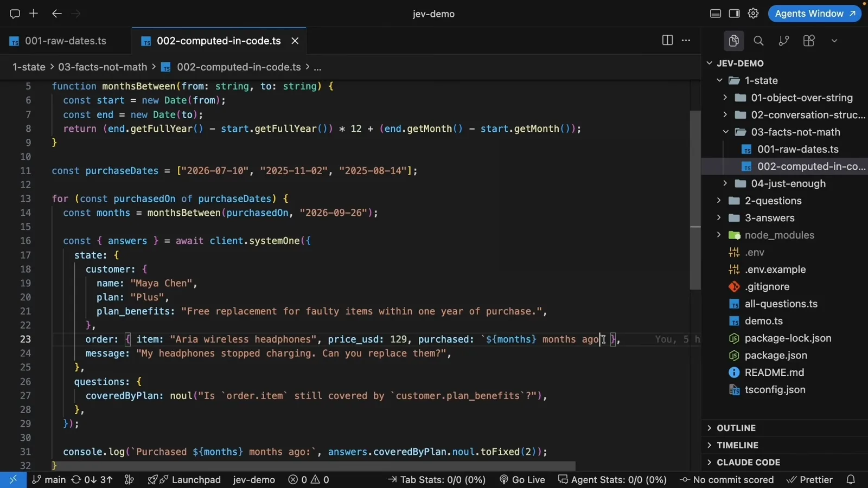Expand the node_modules folder
Screen dimensions: 868x488
point(784,235)
